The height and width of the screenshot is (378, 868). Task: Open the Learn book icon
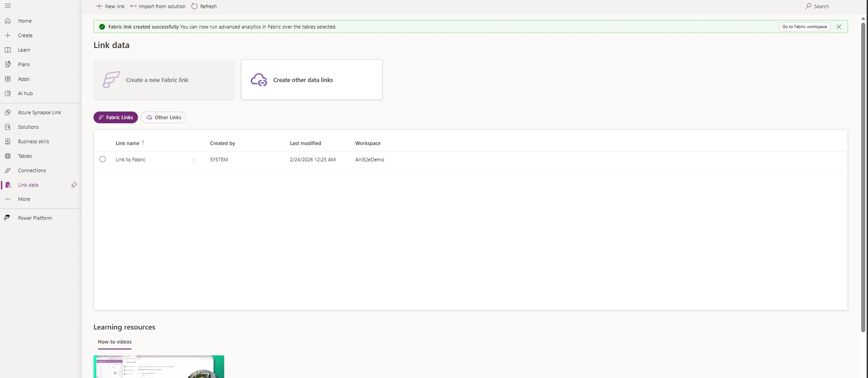click(8, 50)
